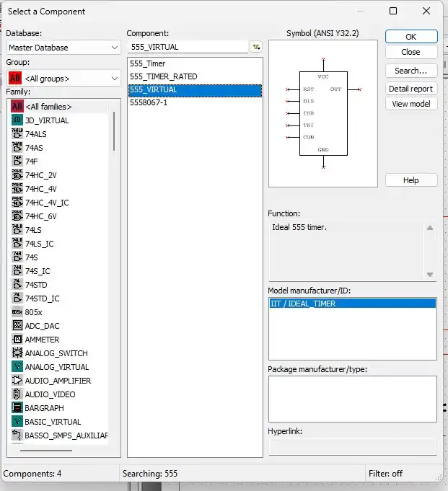
Task: Click Function box scroll up arrow
Action: point(430,228)
